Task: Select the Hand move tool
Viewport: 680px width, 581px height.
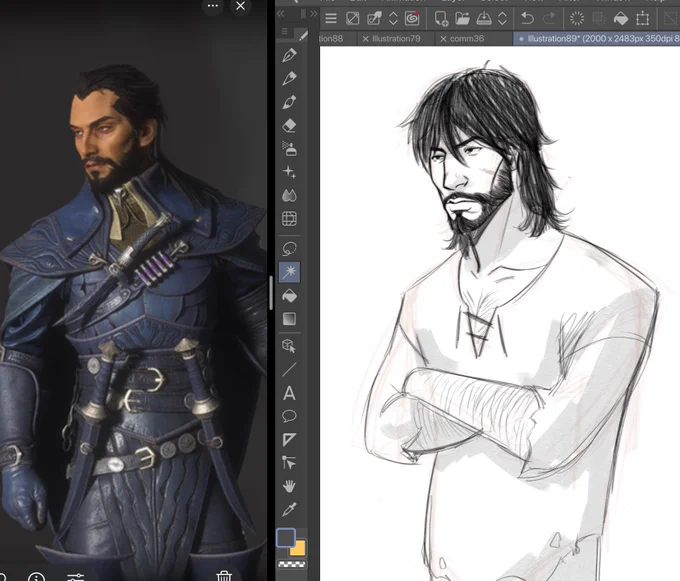Action: [x=289, y=486]
